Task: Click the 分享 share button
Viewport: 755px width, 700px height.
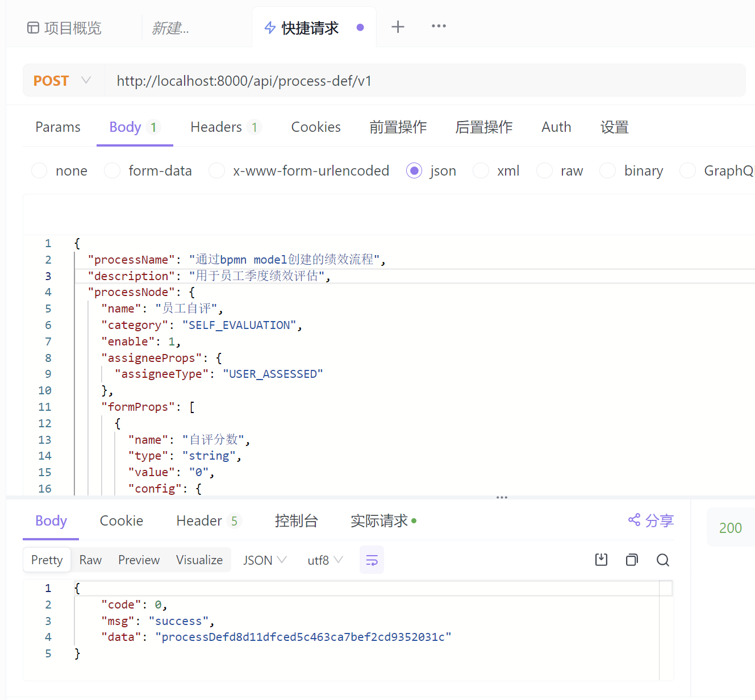Action: [x=651, y=520]
